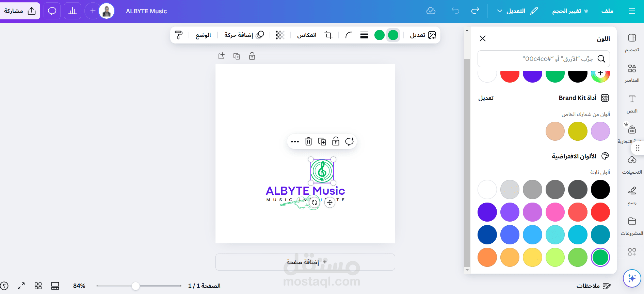644x294 pixels.
Task: Open the Draw tool in sidebar
Action: (x=632, y=195)
